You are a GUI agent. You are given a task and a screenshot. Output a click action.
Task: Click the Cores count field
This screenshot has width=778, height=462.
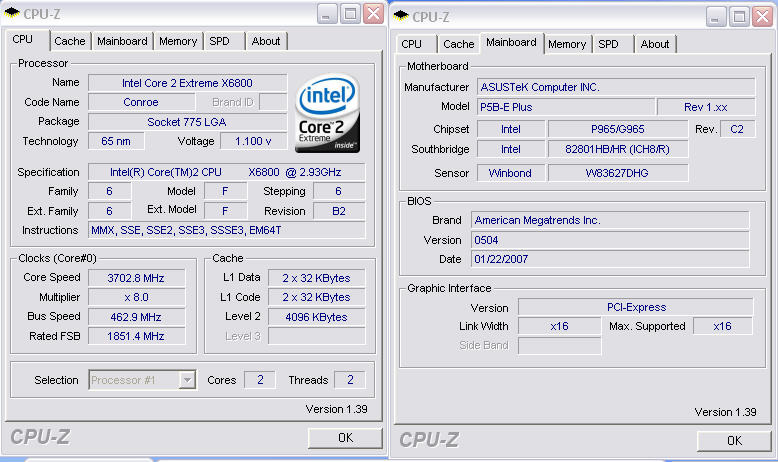pos(260,380)
